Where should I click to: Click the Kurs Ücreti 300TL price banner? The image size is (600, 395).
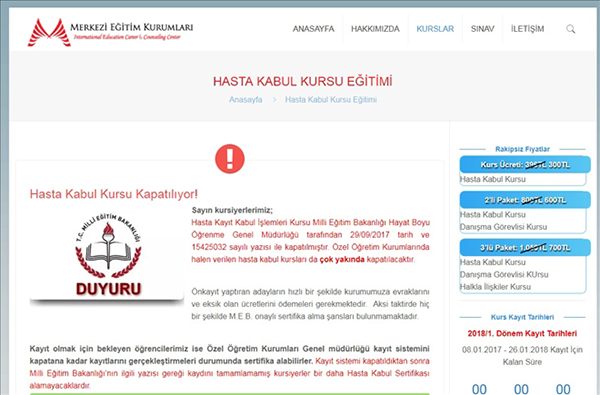pyautogui.click(x=525, y=165)
